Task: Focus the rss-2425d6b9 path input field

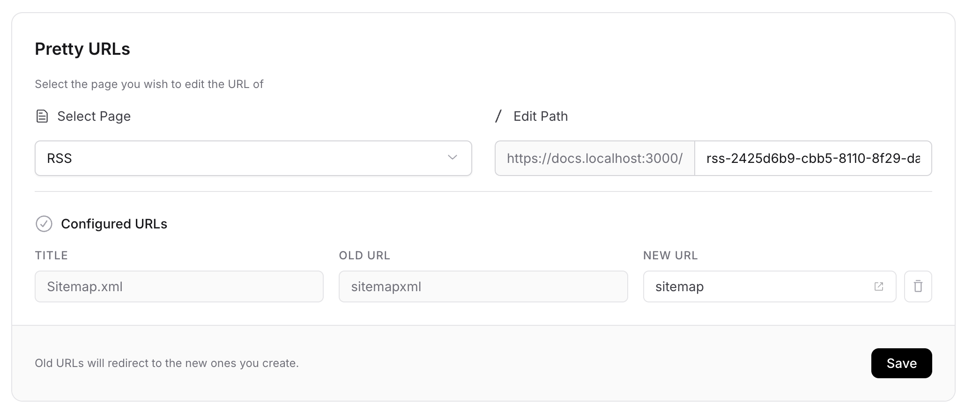Action: [x=813, y=158]
